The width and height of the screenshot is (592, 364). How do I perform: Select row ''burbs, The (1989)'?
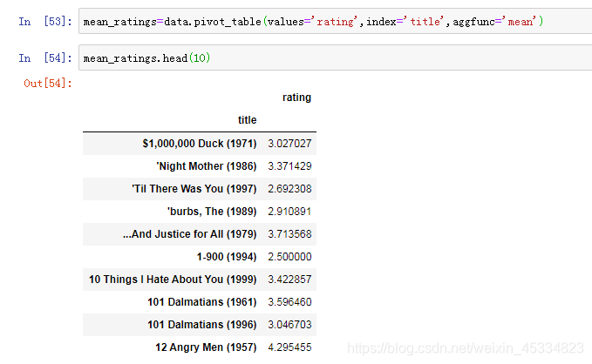200,212
